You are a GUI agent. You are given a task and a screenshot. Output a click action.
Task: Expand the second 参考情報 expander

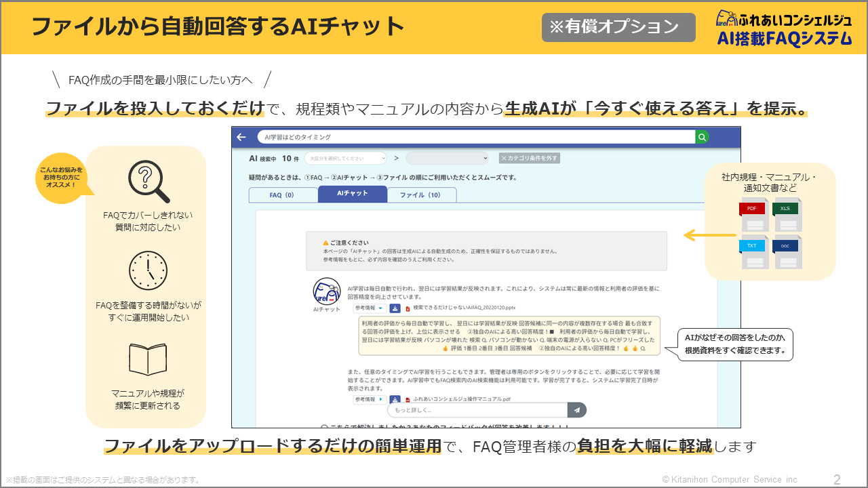[x=370, y=399]
